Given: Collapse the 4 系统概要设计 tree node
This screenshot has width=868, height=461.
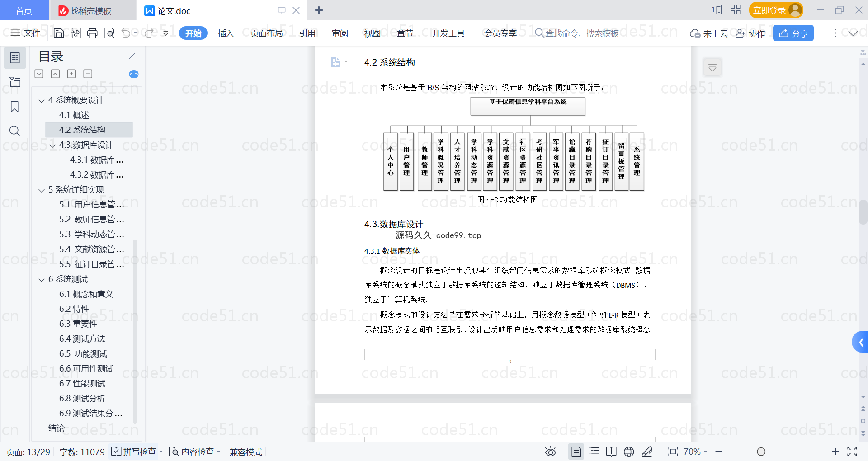Looking at the screenshot, I should click(42, 101).
